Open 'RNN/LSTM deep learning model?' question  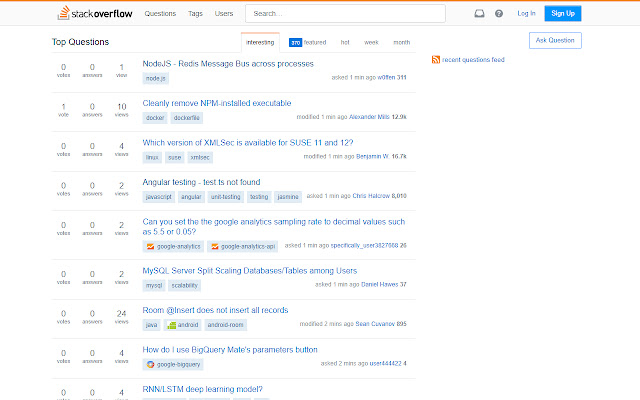tap(202, 389)
